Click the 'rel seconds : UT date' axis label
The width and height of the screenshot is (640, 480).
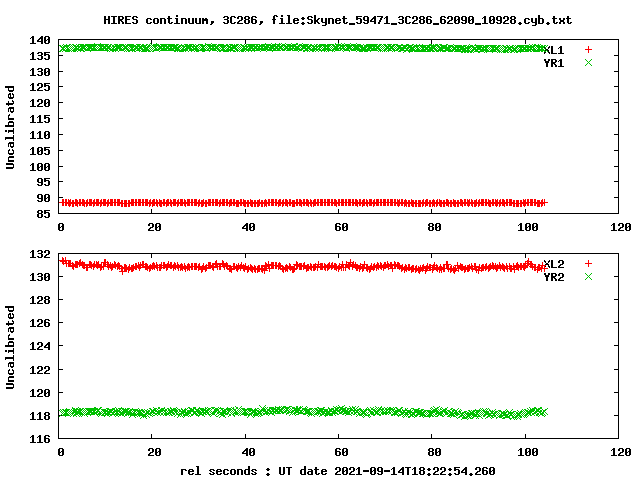click(338, 471)
